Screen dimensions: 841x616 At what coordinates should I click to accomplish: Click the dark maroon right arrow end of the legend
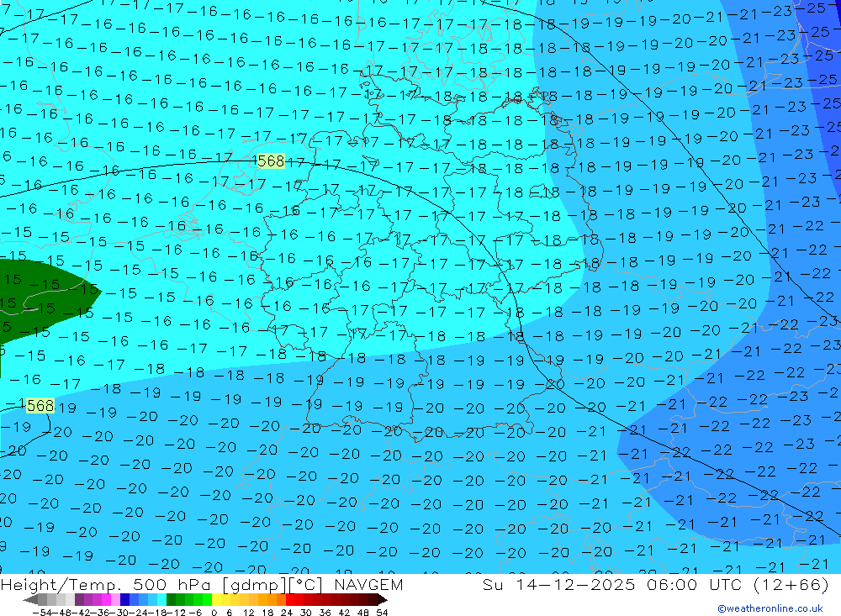(x=383, y=600)
